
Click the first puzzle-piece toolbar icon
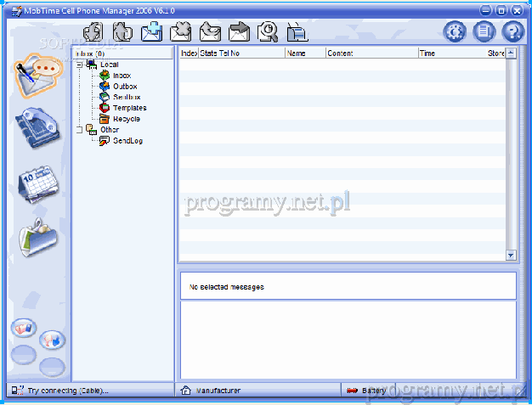point(93,31)
